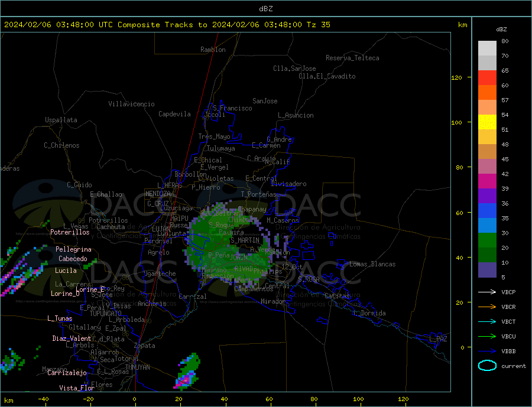Click the 'C_Chilenos' place label
Screen dimensions: 532x407
coord(61,145)
